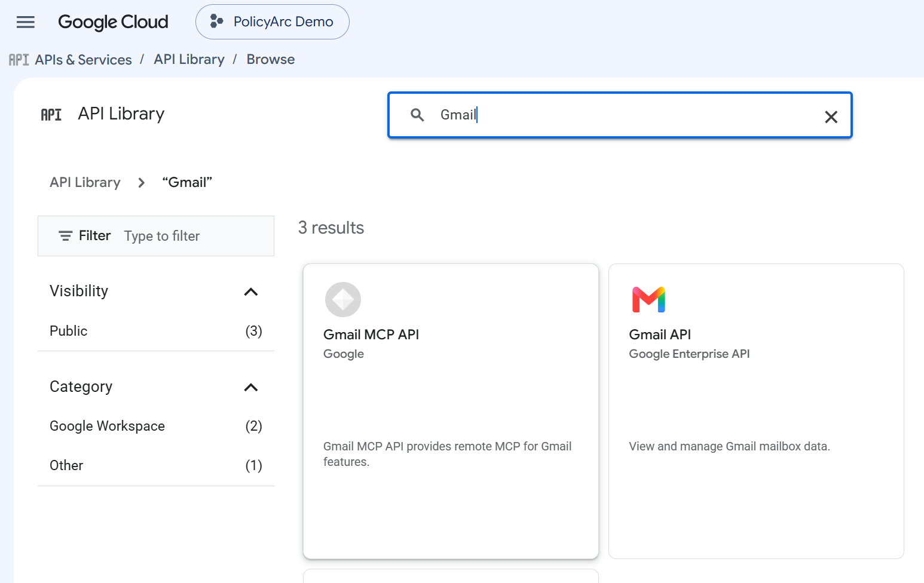Collapse the Visibility section
Screen dimensions: 924x583
pyautogui.click(x=251, y=291)
